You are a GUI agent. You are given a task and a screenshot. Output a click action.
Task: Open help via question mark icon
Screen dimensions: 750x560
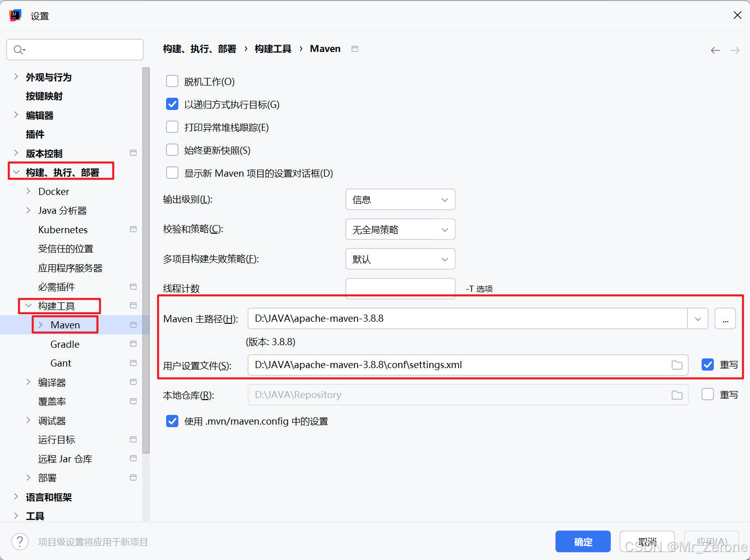click(20, 542)
